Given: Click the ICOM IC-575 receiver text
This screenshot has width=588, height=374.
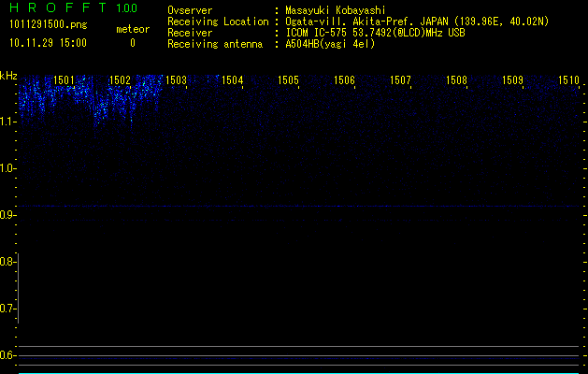Looking at the screenshot, I should click(375, 33).
